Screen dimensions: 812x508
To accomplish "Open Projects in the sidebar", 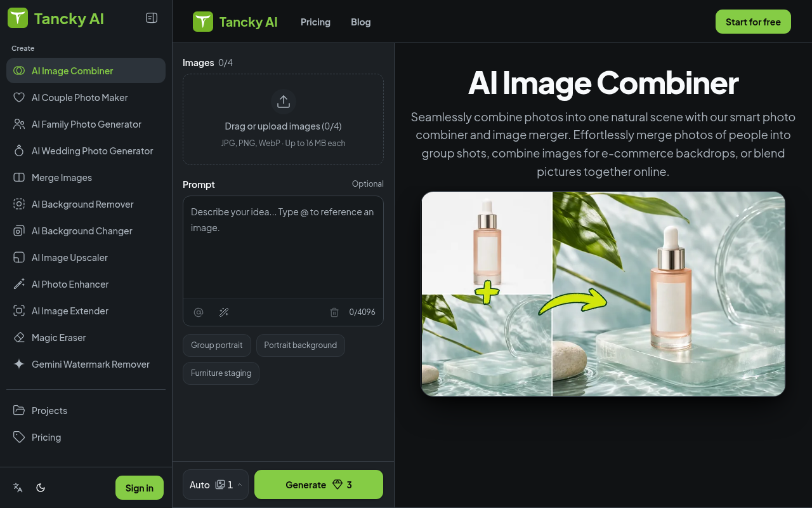I will 86,410.
